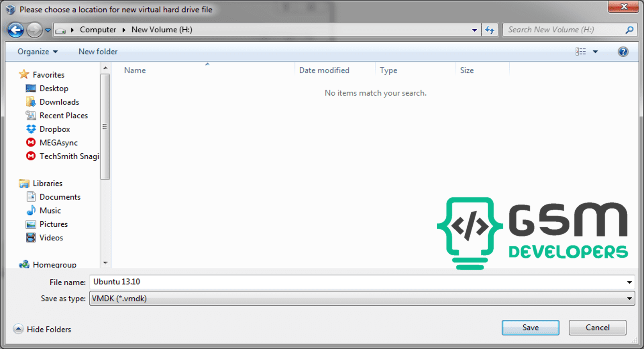Screen dimensions: 644x349
Task: Select Homegroup in the navigation pane
Action: (55, 265)
